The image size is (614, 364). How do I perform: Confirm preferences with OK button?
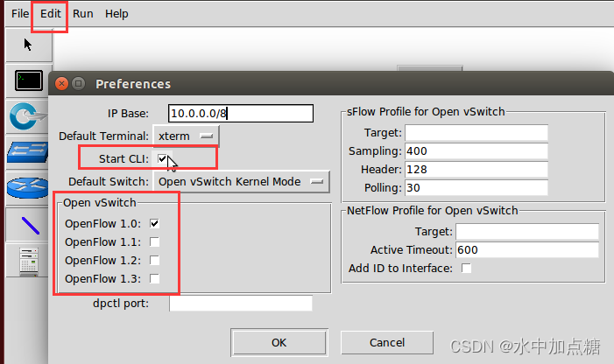[279, 342]
